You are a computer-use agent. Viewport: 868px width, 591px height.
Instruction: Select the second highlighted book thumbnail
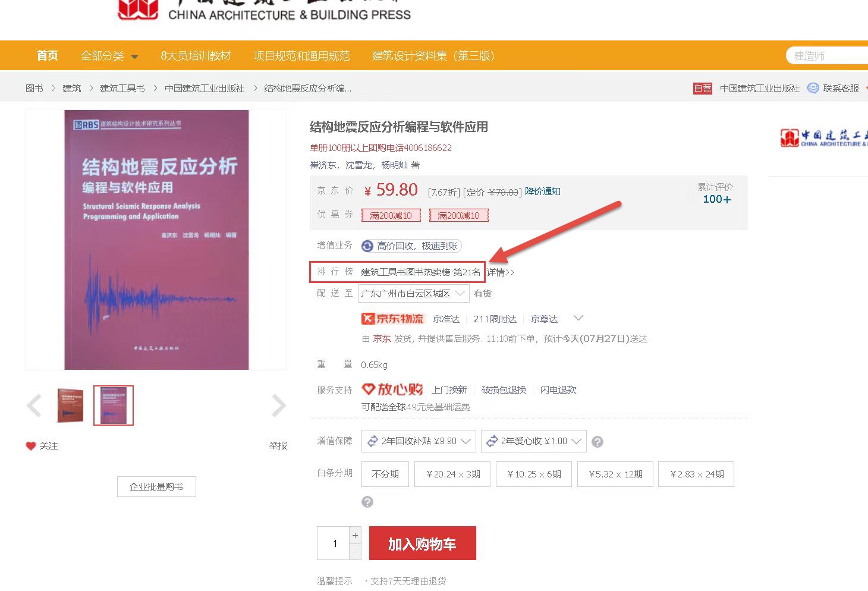114,405
